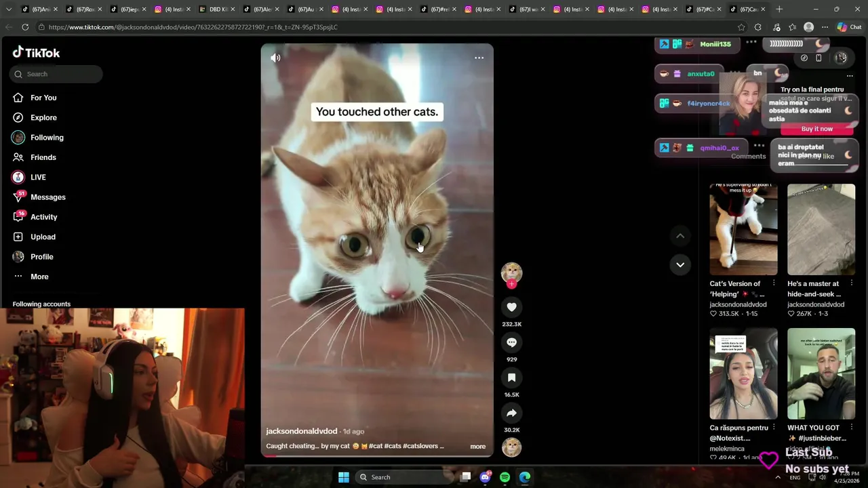Switch to the Comments tab
Viewport: 868px width, 488px height.
748,157
